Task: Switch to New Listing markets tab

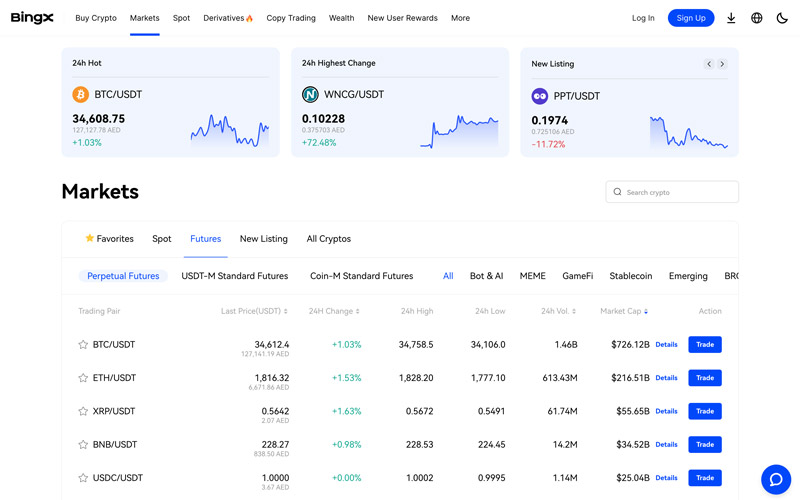Action: pos(264,239)
